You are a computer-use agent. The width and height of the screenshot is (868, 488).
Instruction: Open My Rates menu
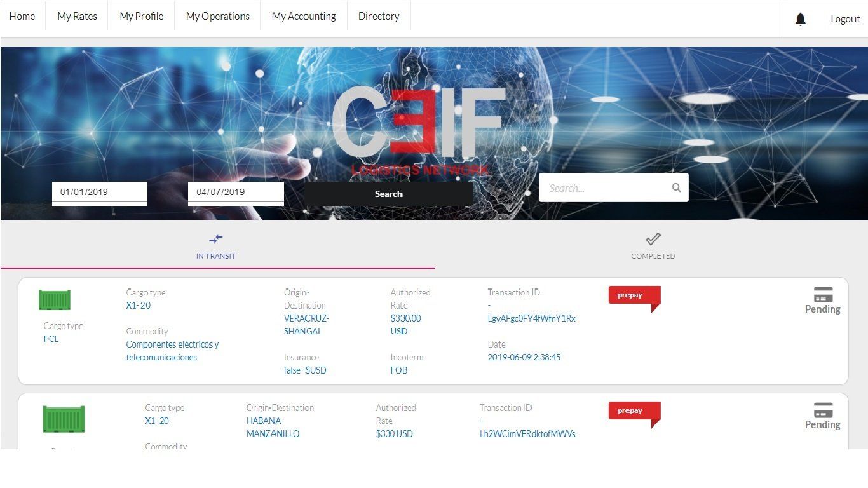tap(78, 17)
